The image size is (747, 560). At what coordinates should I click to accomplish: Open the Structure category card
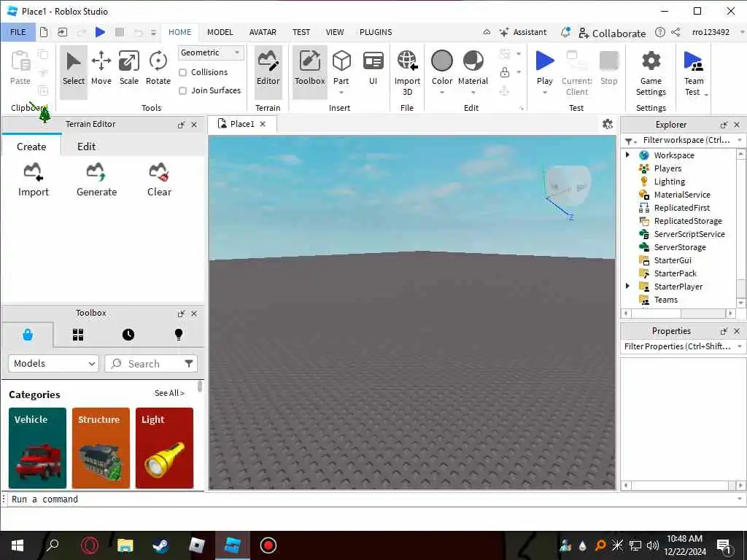coord(101,448)
